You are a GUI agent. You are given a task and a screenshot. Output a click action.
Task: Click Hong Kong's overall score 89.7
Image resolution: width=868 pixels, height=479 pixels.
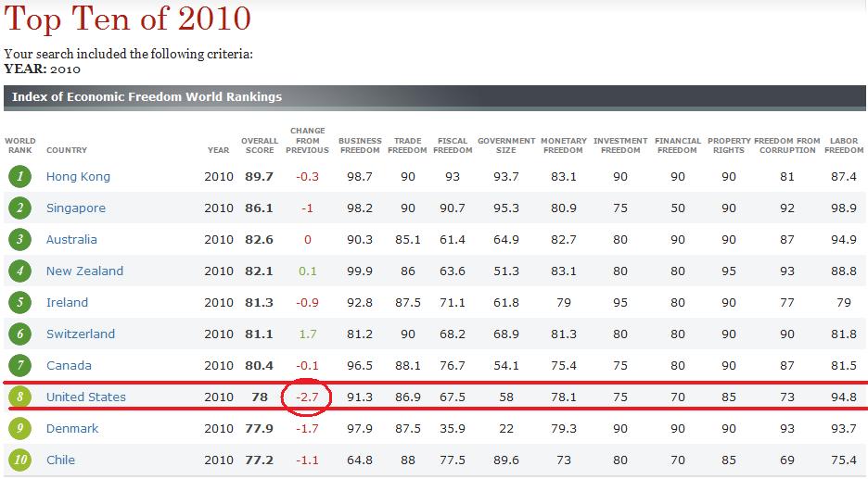pos(259,176)
